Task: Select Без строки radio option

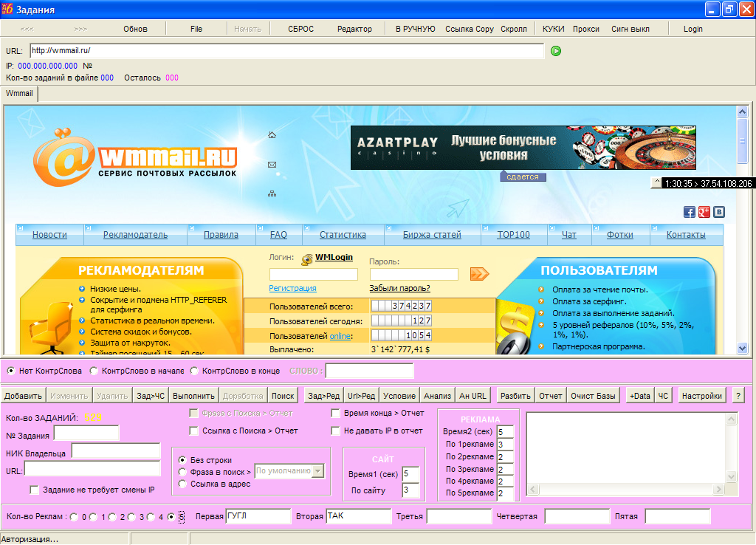Action: [182, 460]
